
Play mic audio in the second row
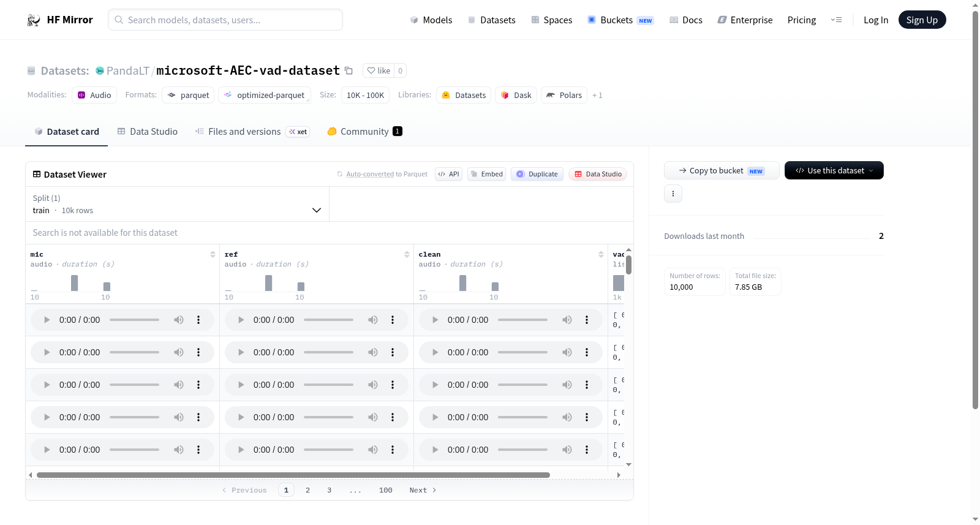[x=47, y=352]
